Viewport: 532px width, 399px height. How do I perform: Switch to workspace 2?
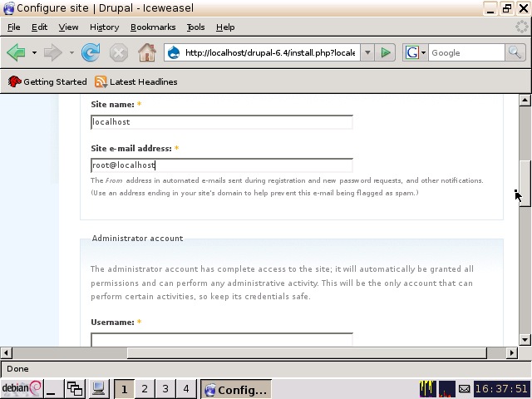tap(145, 389)
